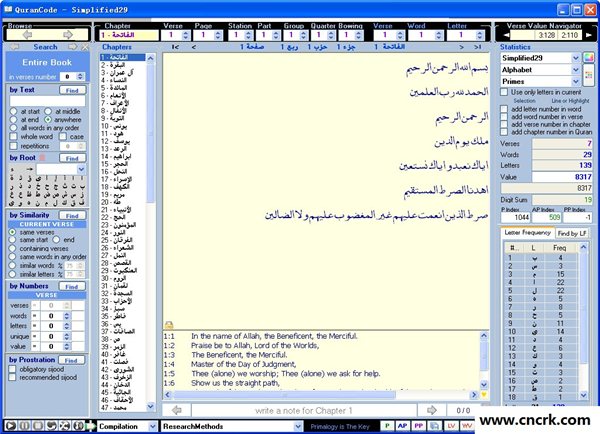The height and width of the screenshot is (434, 600).
Task: Check 'add letter number in word'
Action: click(x=506, y=107)
